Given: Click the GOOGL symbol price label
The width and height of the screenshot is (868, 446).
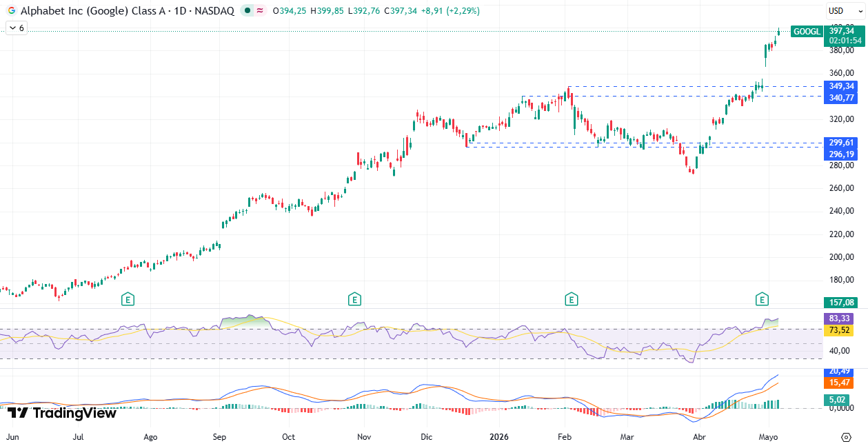Looking at the screenshot, I should tap(807, 32).
